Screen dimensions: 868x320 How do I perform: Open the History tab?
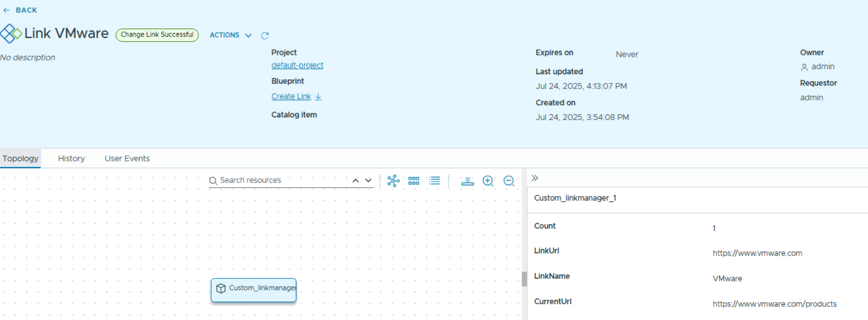[x=71, y=158]
